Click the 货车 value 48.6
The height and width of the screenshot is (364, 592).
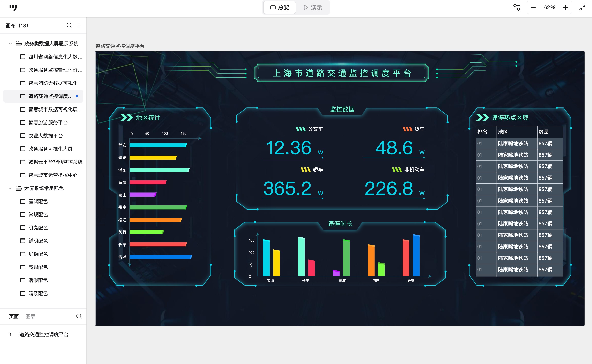point(394,147)
